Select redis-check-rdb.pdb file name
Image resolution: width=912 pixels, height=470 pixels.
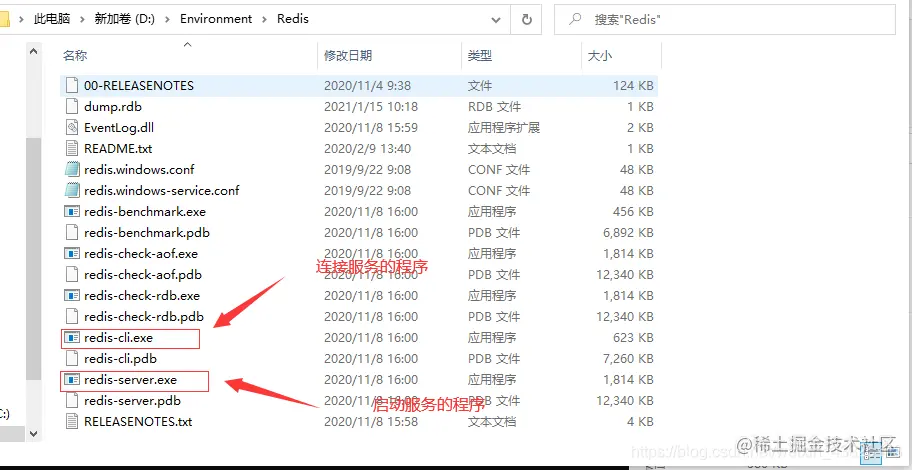(x=144, y=316)
